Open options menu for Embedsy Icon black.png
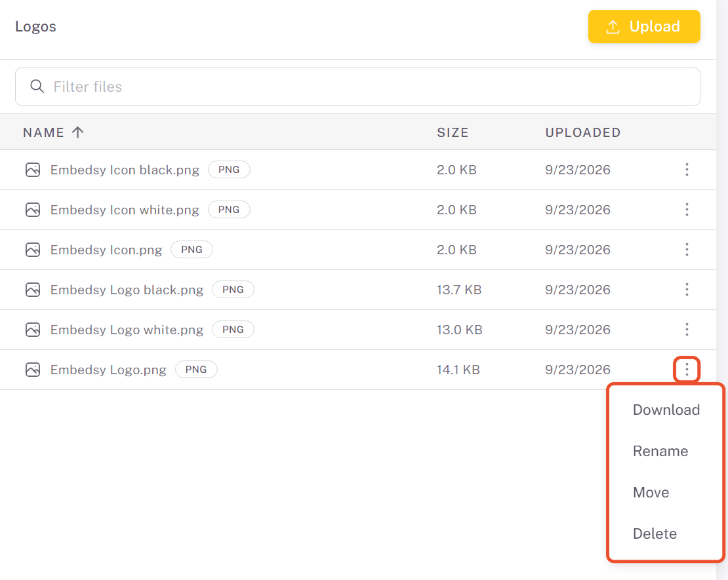 pos(687,169)
